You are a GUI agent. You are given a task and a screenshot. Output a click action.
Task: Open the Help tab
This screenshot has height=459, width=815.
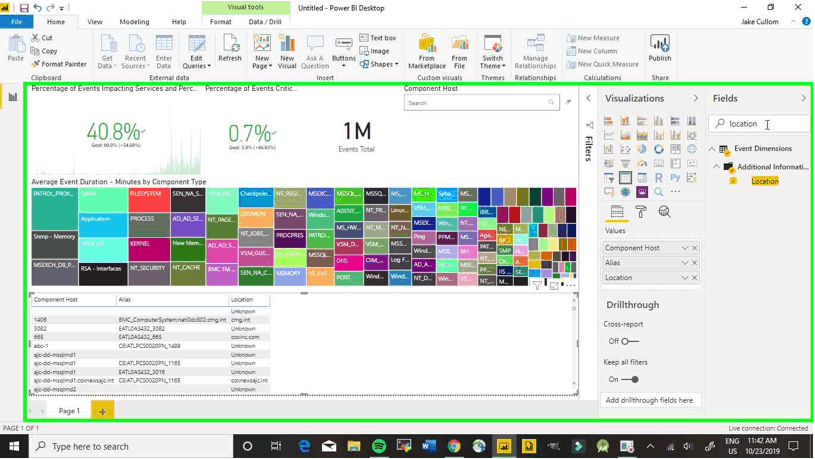tap(179, 22)
